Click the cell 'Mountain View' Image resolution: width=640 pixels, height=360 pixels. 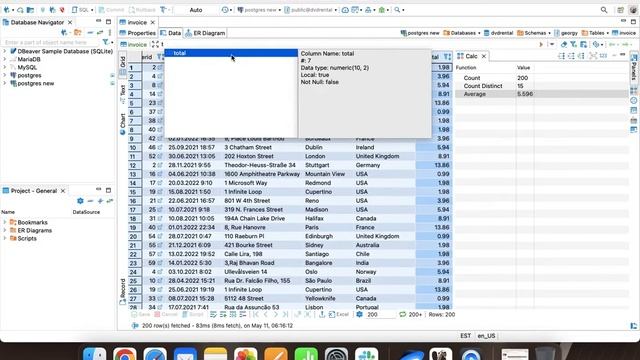coord(325,174)
